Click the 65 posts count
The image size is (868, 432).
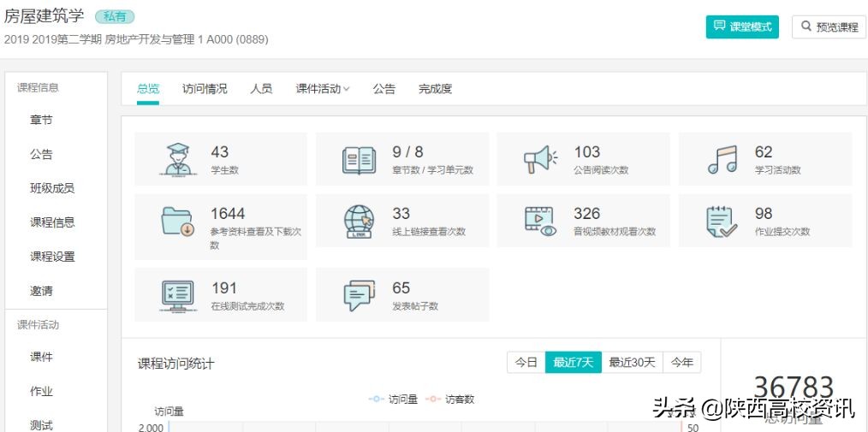pos(401,288)
